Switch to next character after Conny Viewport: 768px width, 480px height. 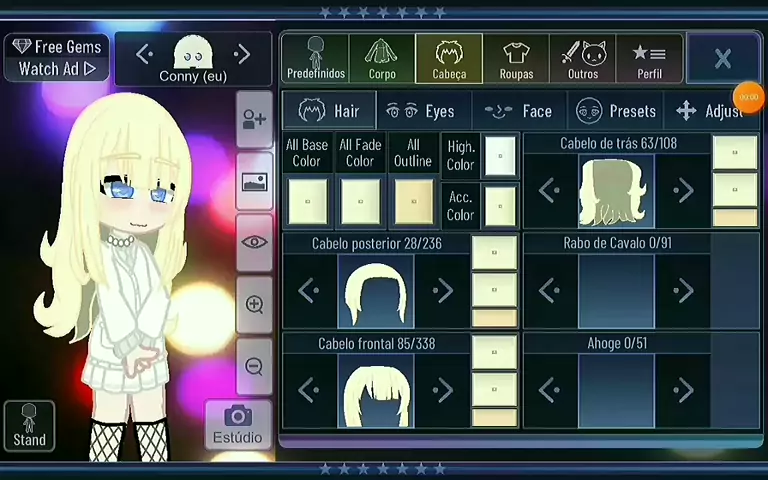coord(242,54)
